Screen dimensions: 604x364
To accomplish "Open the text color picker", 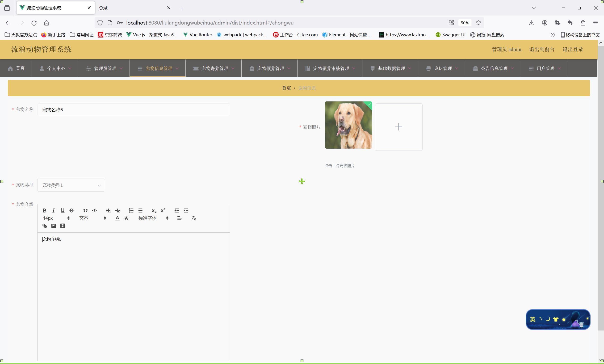I will tap(117, 218).
